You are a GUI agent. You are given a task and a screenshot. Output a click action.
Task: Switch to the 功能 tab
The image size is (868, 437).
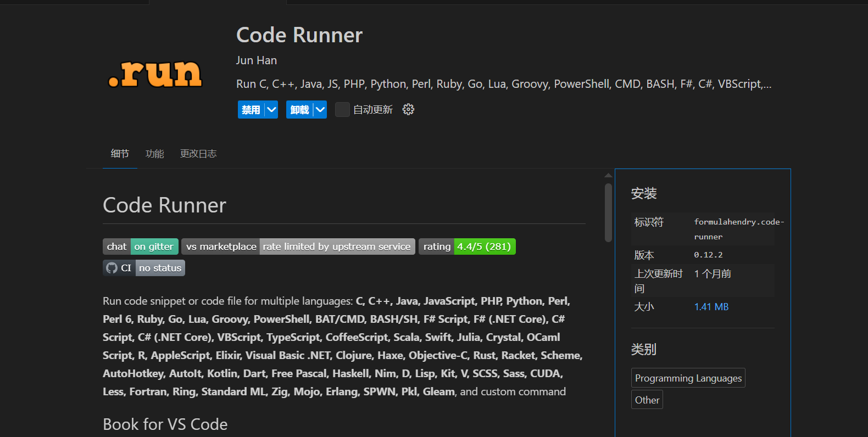tap(155, 154)
